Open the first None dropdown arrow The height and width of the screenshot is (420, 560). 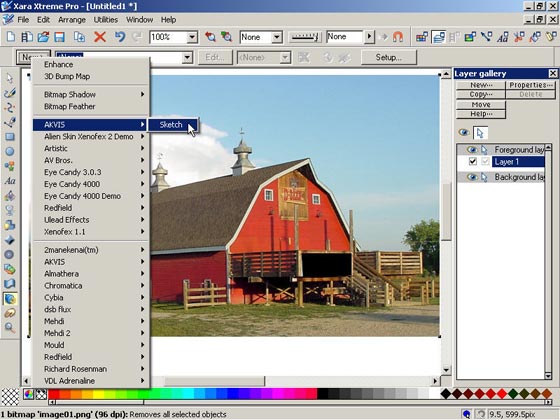[277, 37]
